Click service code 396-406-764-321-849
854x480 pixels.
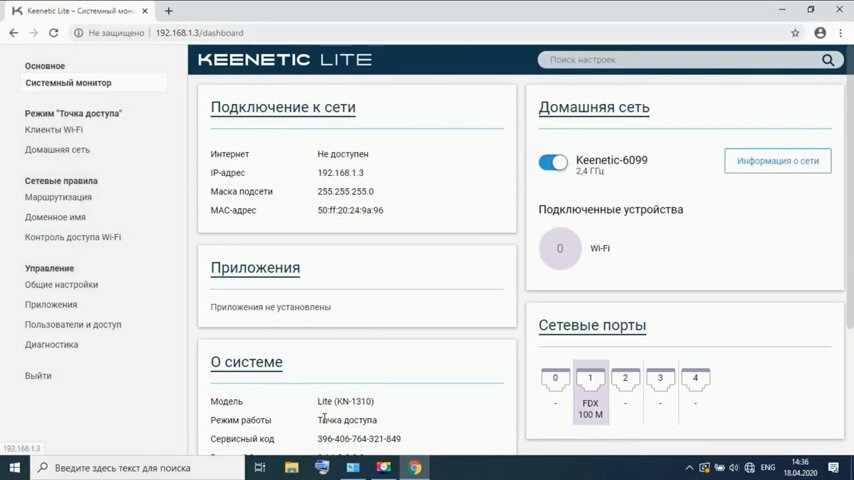click(359, 439)
